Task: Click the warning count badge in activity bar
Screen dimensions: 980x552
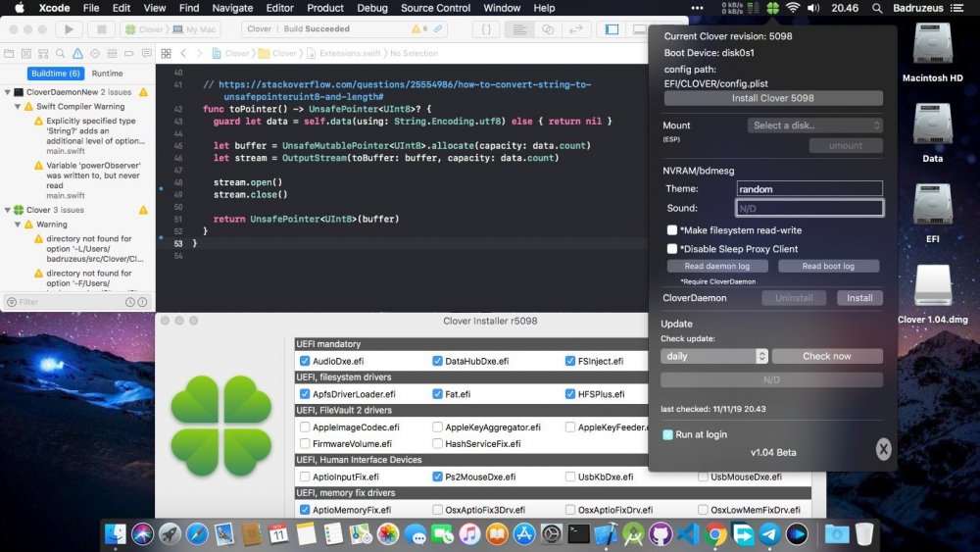Action: [x=419, y=28]
